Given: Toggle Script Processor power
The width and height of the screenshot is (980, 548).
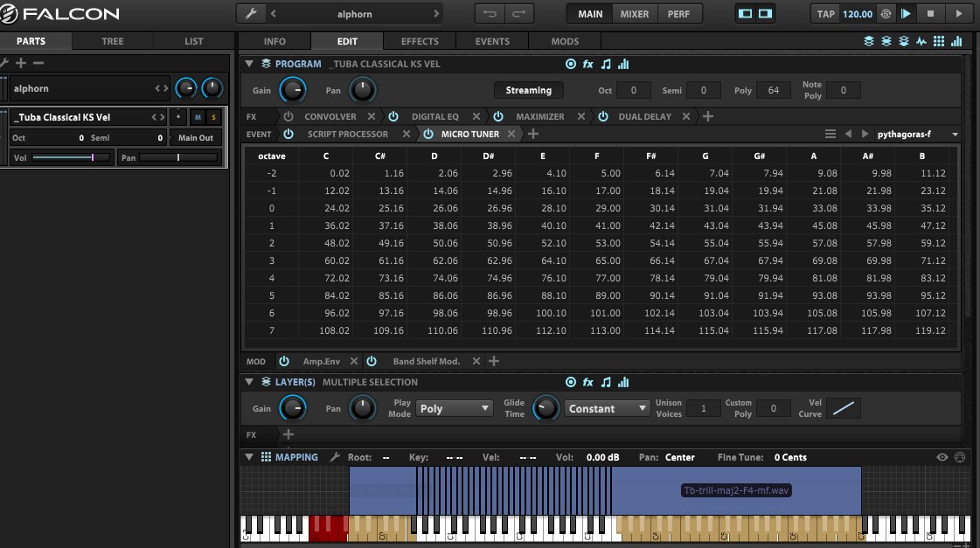Looking at the screenshot, I should [288, 134].
